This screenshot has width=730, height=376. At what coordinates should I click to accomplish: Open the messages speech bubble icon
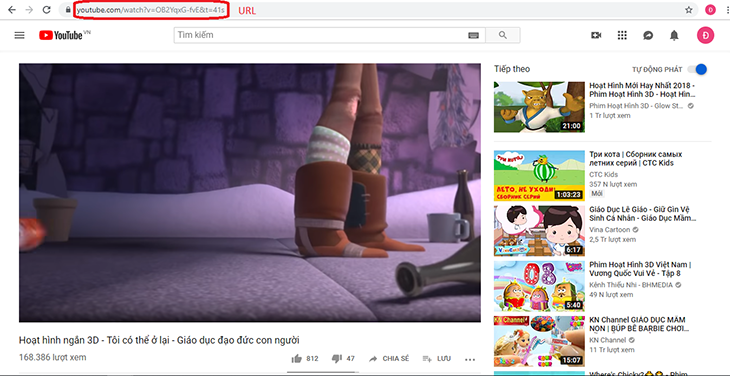pos(648,35)
